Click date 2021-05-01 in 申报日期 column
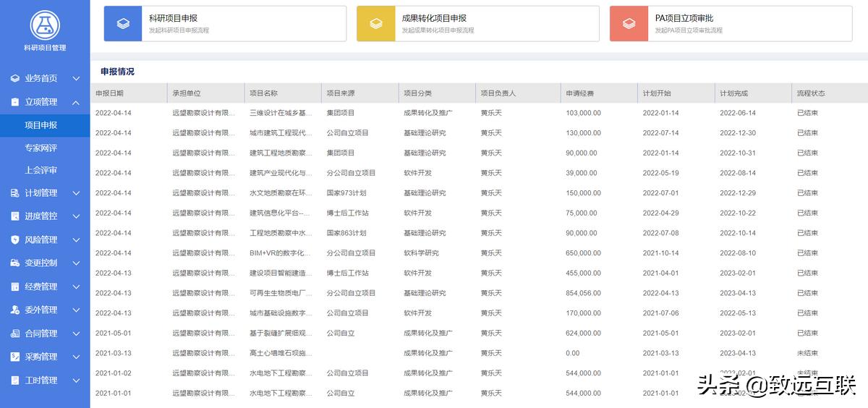The image size is (868, 408). pyautogui.click(x=114, y=333)
